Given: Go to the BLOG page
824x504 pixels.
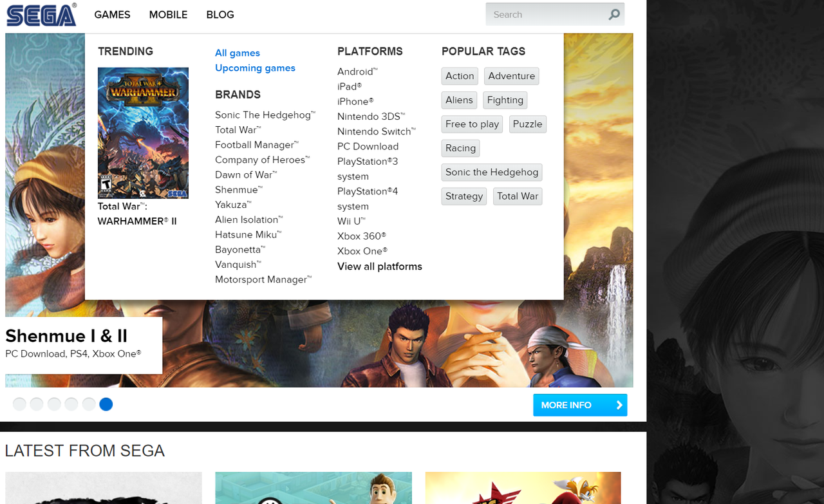Looking at the screenshot, I should coord(220,14).
